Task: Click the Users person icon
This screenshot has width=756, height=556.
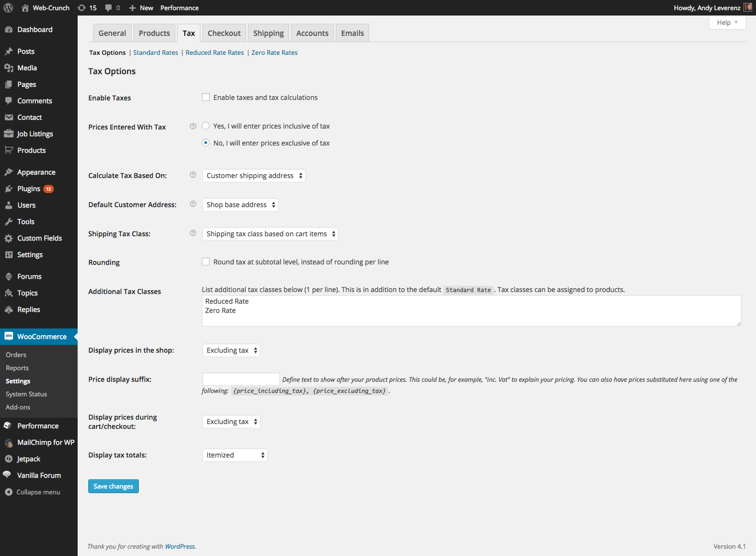Action: pos(9,205)
